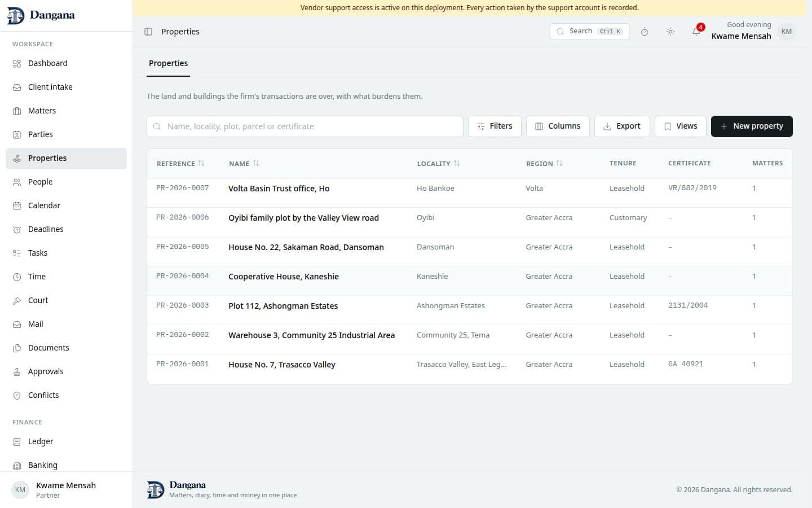Image resolution: width=812 pixels, height=508 pixels.
Task: Open the saved Views menu
Action: click(681, 126)
